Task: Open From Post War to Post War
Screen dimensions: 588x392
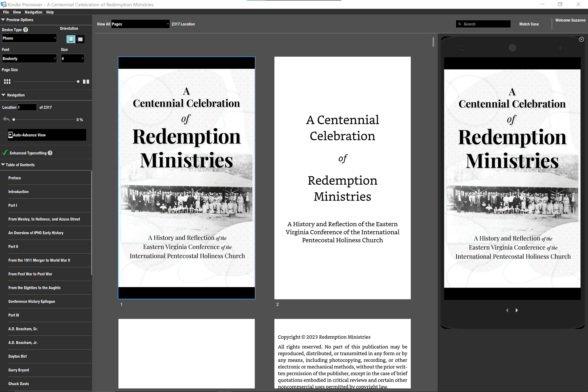Action: pos(49,274)
